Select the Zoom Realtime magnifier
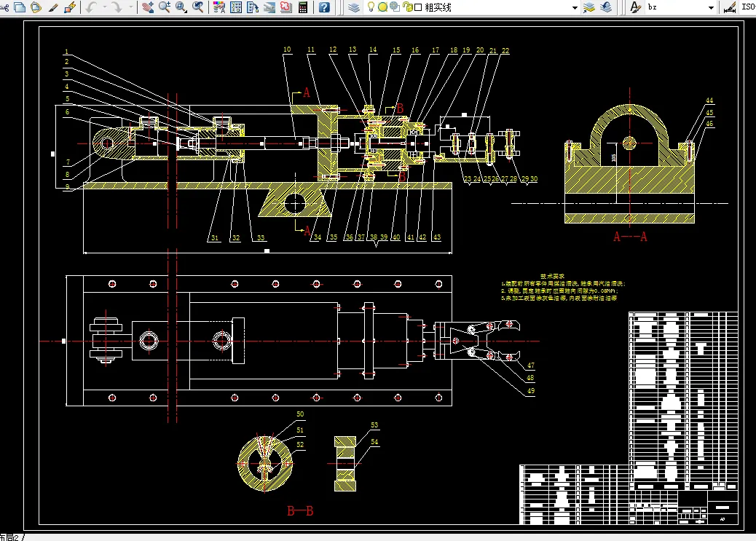 click(x=165, y=7)
